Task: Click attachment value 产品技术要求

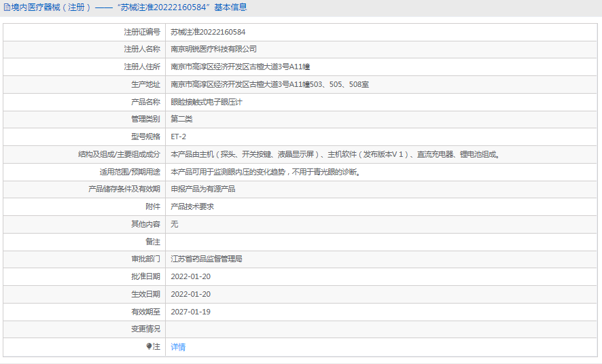Action: (x=192, y=206)
